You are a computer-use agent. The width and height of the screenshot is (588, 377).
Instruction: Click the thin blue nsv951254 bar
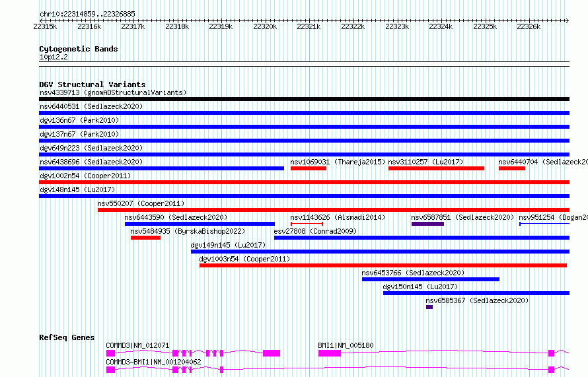[544, 224]
